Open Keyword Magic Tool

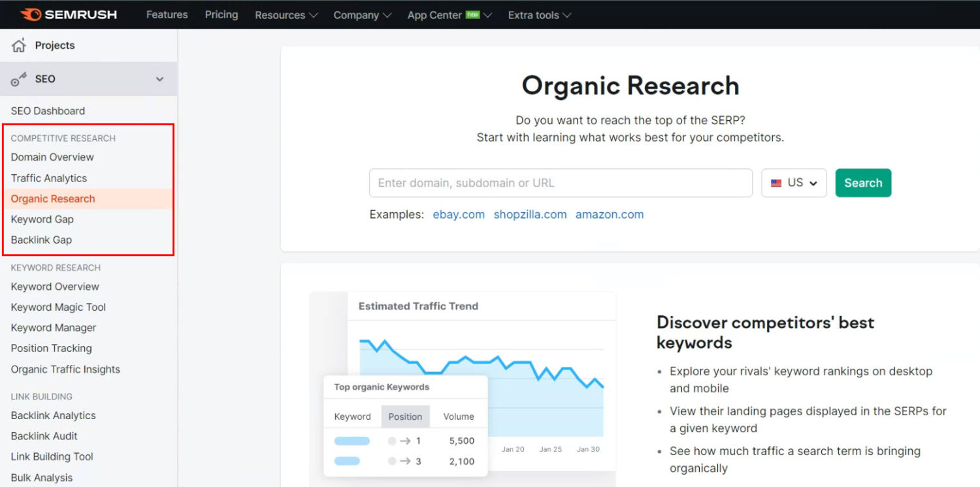pyautogui.click(x=58, y=307)
